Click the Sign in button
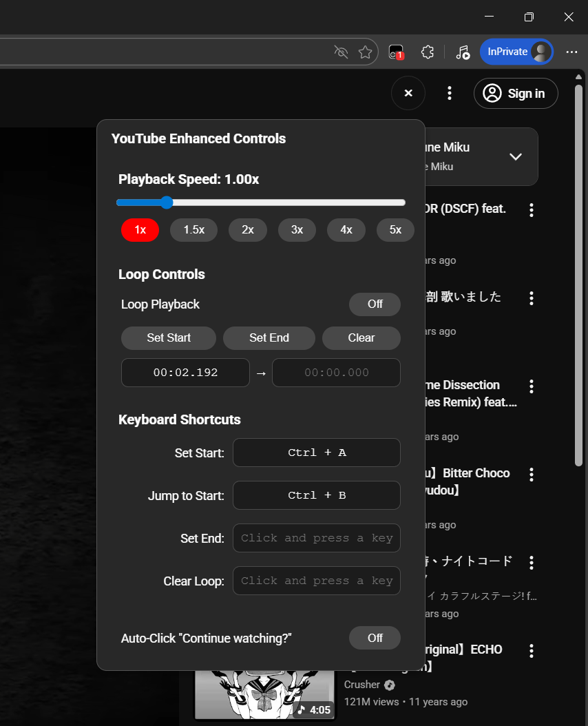The width and height of the screenshot is (588, 726). pyautogui.click(x=516, y=94)
